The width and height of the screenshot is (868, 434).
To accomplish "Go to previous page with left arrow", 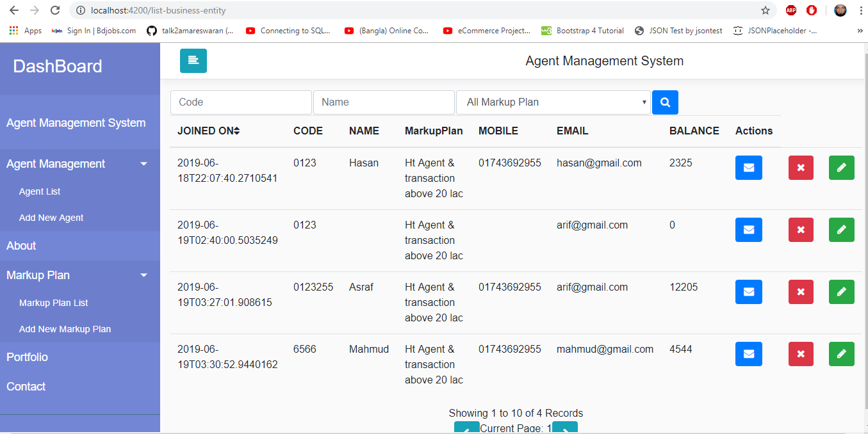I will pyautogui.click(x=467, y=428).
